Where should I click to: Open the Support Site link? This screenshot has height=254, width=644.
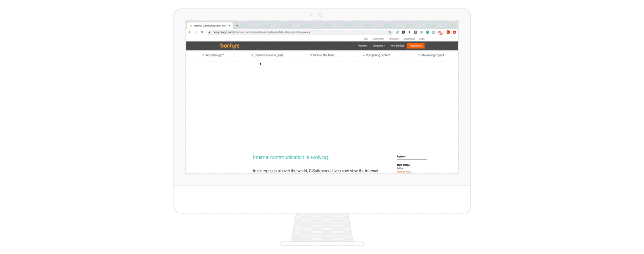coord(409,39)
